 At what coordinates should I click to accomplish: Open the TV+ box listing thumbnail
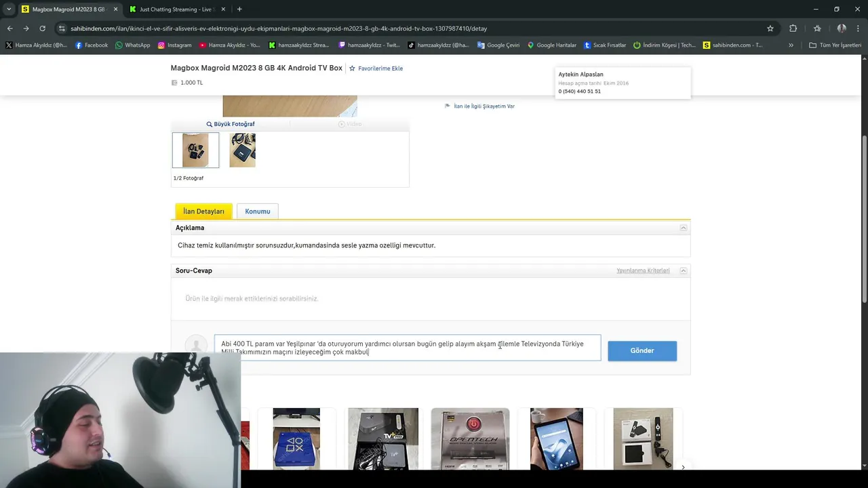pos(383,439)
